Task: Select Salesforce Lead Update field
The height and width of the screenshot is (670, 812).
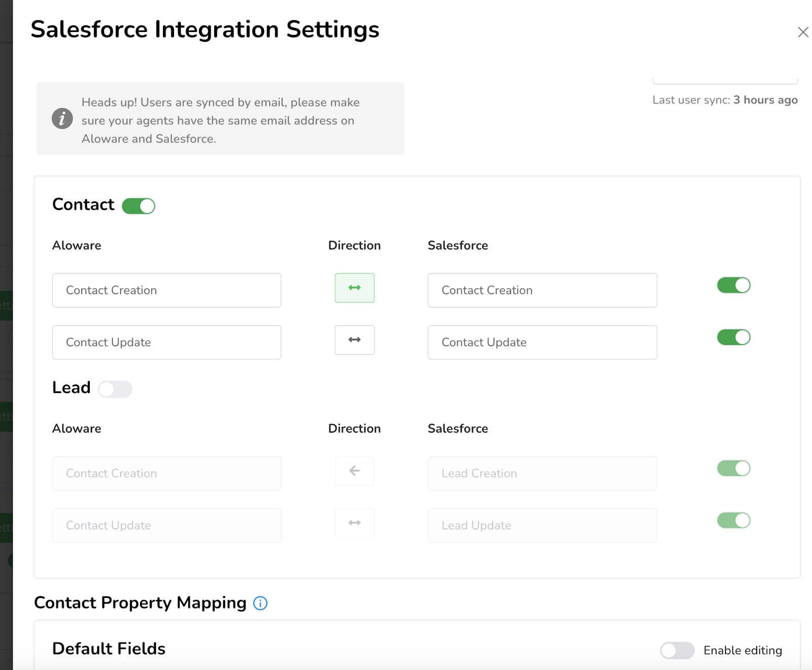Action: [543, 525]
